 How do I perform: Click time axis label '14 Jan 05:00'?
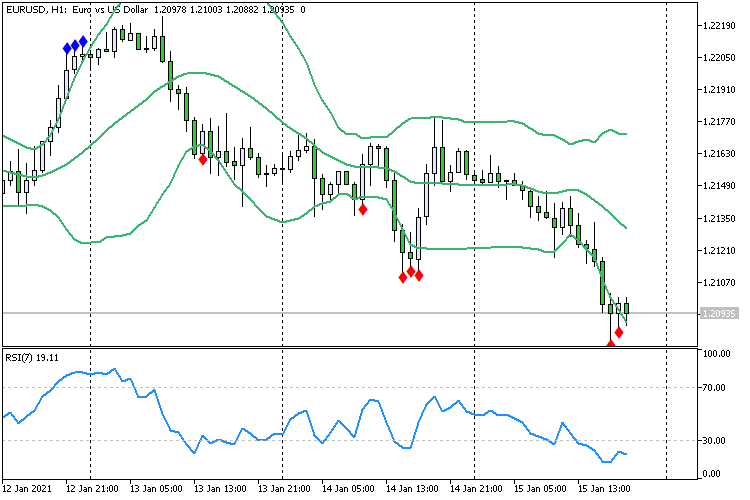[x=348, y=489]
